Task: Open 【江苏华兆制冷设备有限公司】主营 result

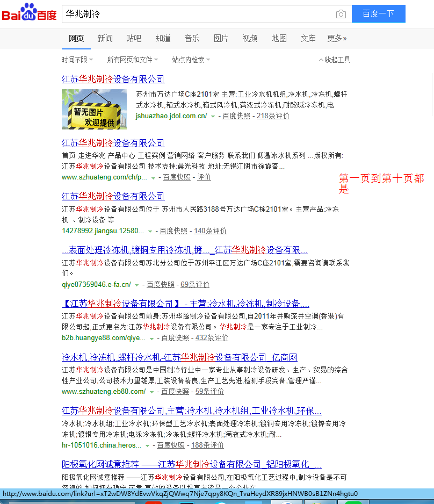Action: click(185, 304)
